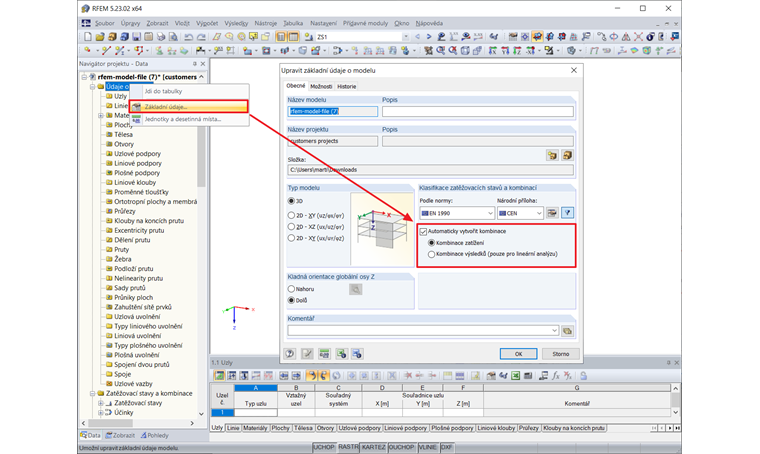Select 2D - XZ (ux/uz/φy) model type
This screenshot has height=454, width=760.
tap(291, 227)
